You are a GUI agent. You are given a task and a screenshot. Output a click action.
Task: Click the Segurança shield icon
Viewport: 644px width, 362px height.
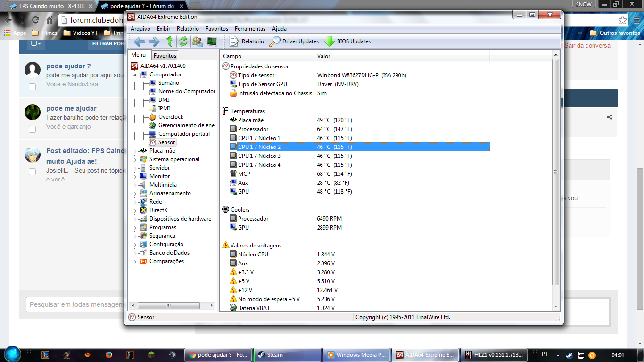click(x=143, y=236)
